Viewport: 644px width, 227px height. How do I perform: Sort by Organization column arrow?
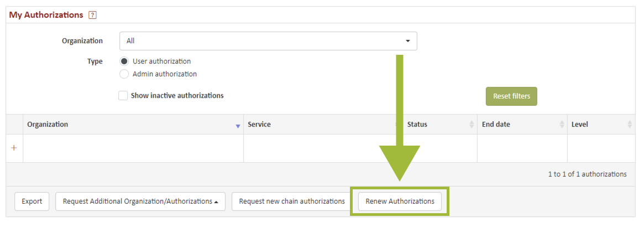237,126
